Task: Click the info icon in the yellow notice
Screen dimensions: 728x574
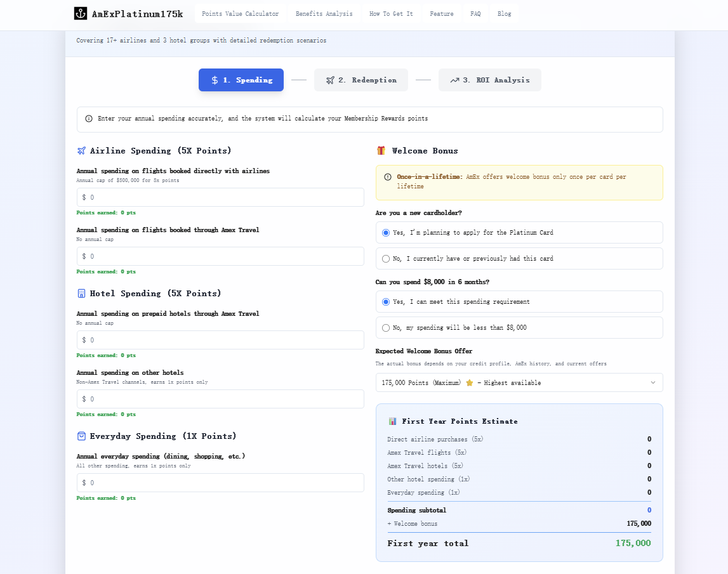Action: click(x=387, y=176)
